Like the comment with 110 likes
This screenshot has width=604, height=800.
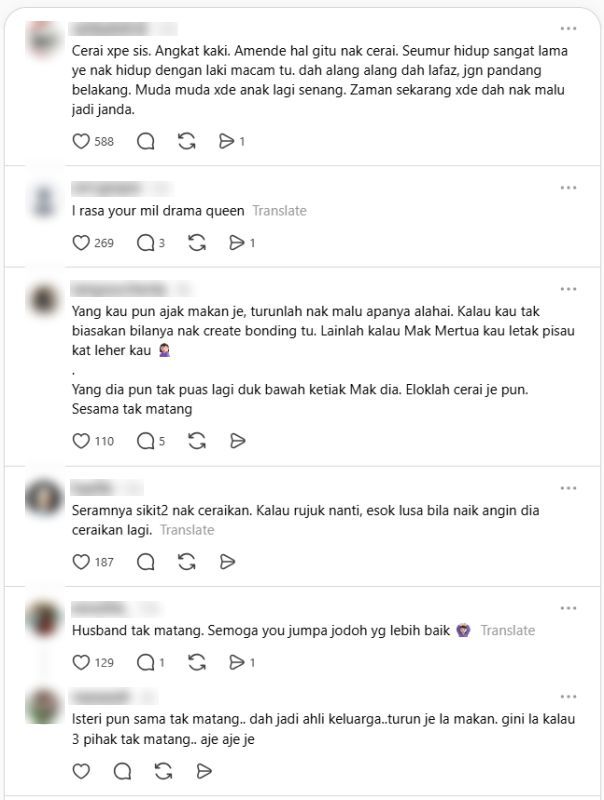81,441
